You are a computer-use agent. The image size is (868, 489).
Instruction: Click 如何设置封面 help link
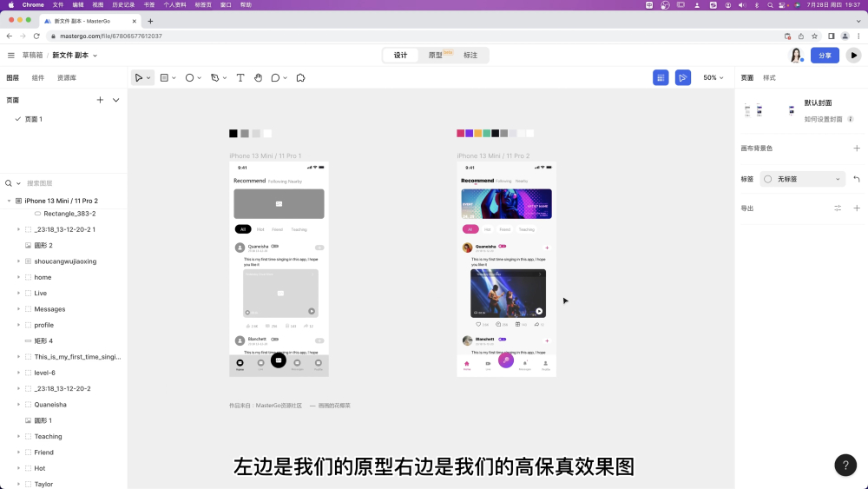pos(823,119)
